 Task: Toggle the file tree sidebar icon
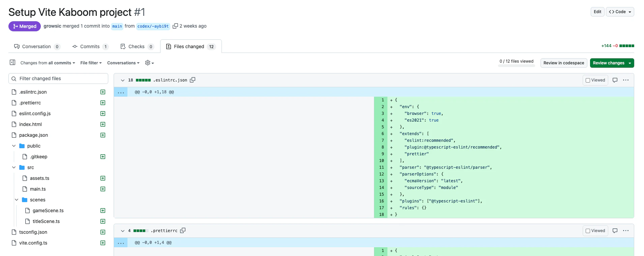coord(12,62)
